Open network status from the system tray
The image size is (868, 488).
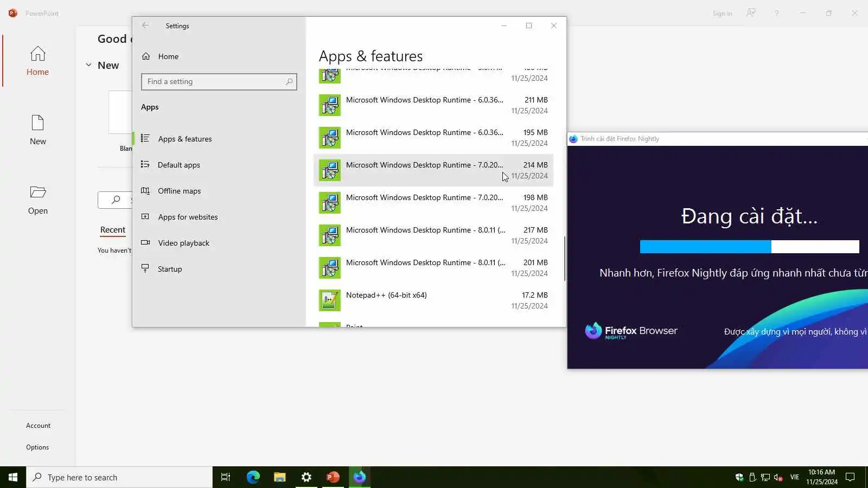coord(765,477)
